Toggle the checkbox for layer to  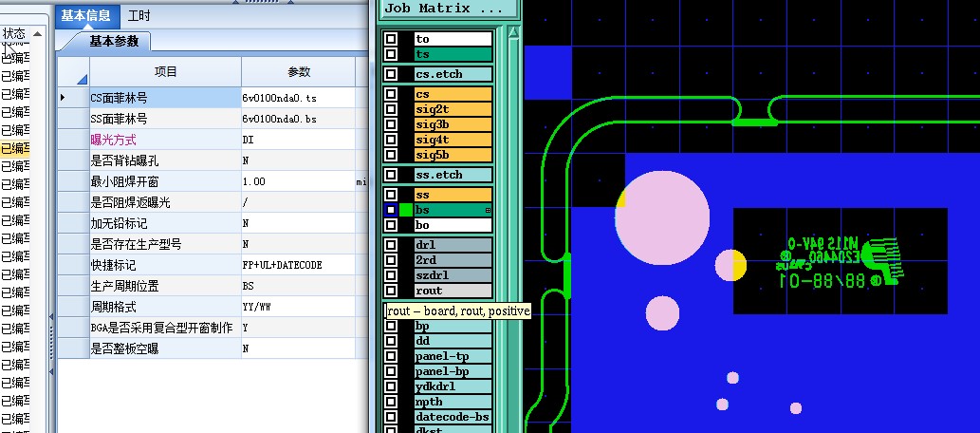(x=391, y=39)
